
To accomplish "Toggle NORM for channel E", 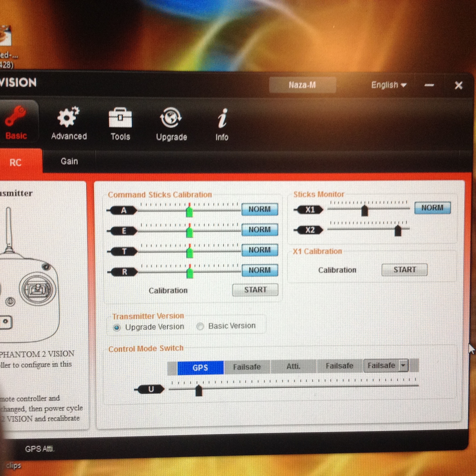I will 260,230.
